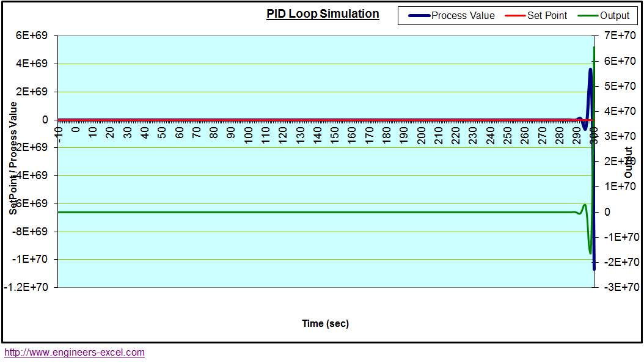Open the engineers-excel.com hyperlink

coord(75,353)
